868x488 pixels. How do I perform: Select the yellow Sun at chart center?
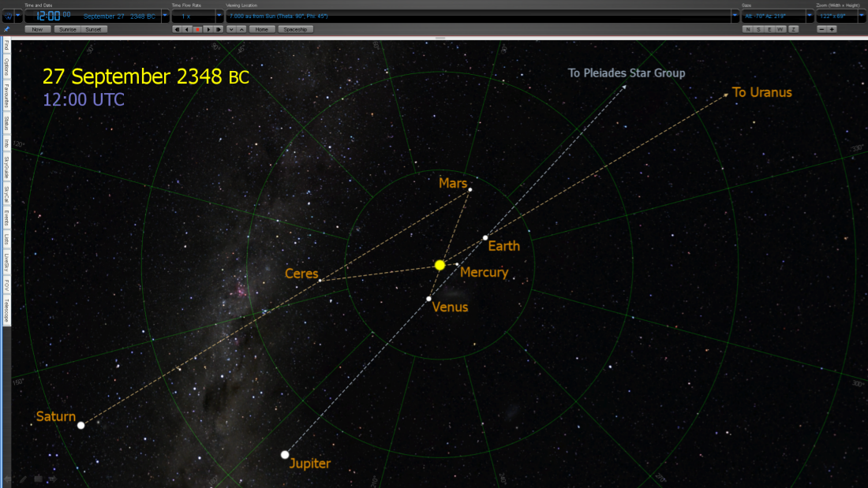440,266
